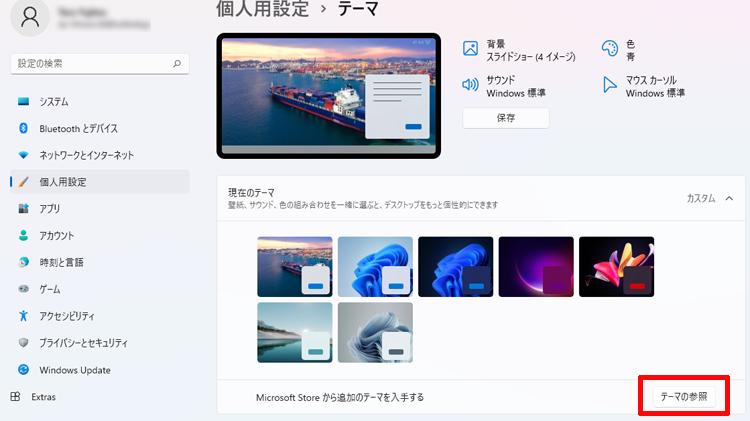
Task: Open the ゲーム settings category
Action: (x=99, y=289)
